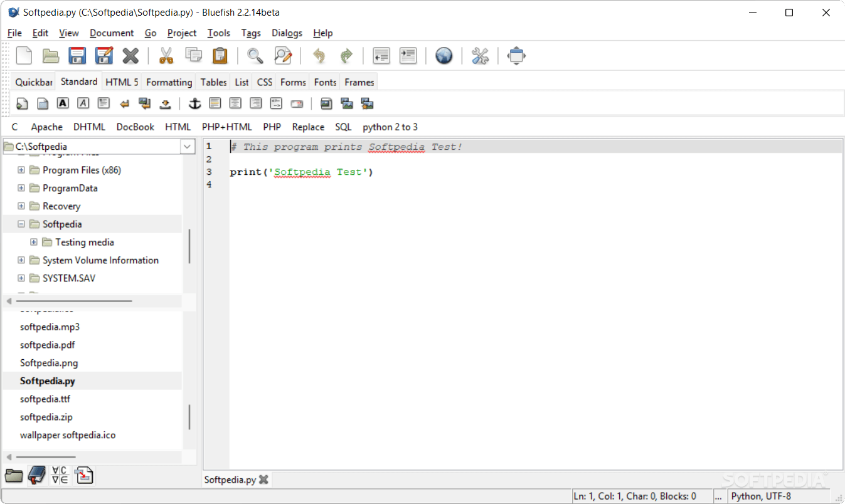The height and width of the screenshot is (504, 845).
Task: Click the Python, UTF-8 status bar entry
Action: tap(761, 496)
